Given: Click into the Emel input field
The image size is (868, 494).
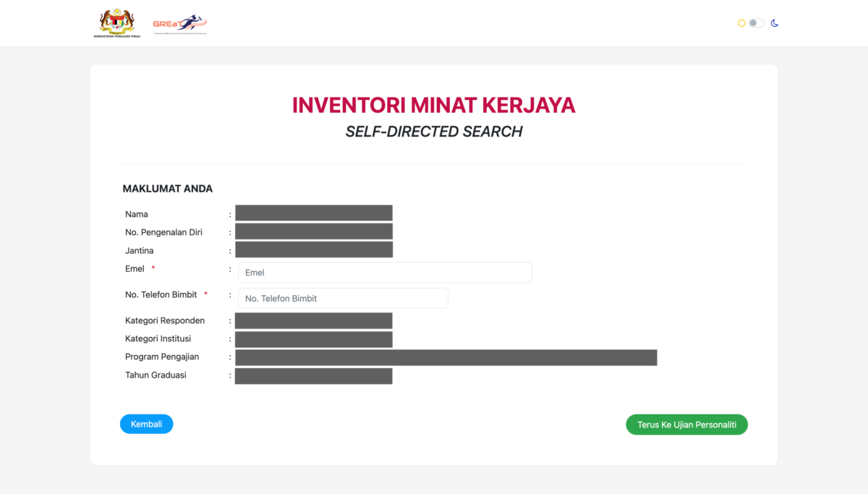Looking at the screenshot, I should coord(385,273).
